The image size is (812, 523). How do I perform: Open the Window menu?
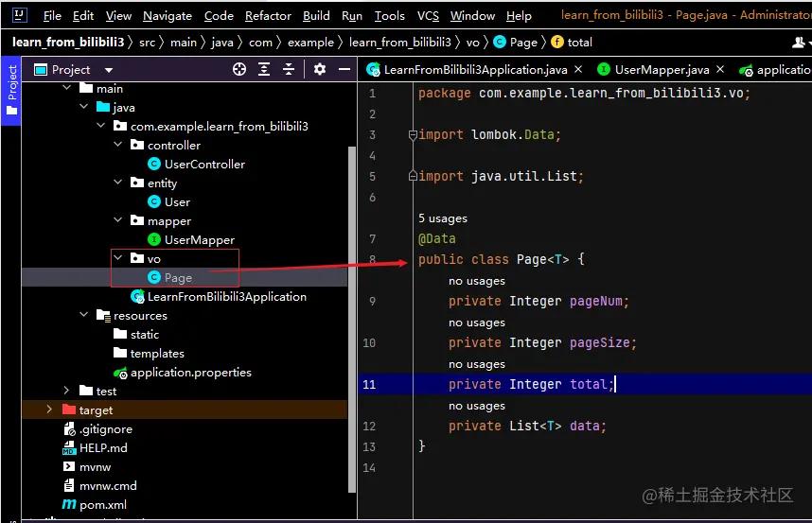(473, 15)
